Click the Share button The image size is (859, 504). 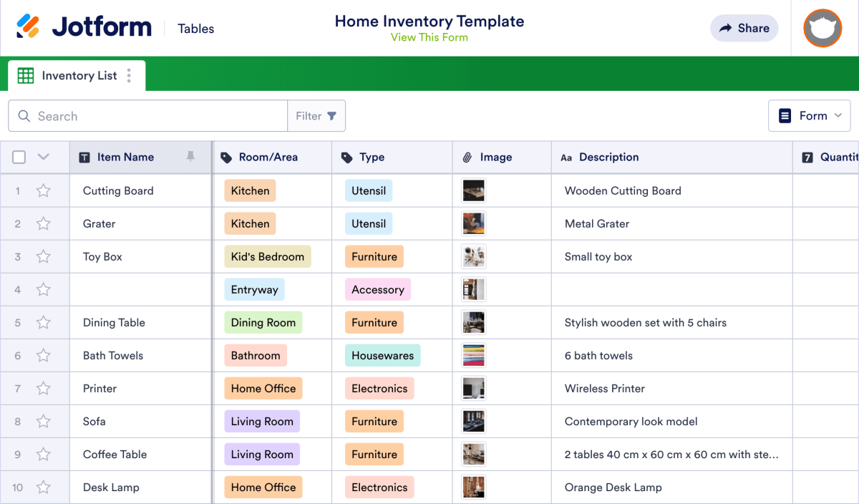(744, 28)
